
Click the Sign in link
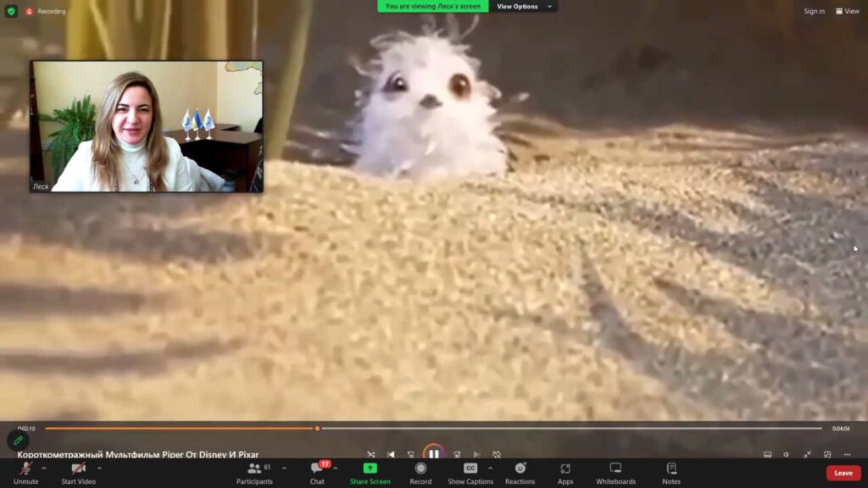coord(814,11)
